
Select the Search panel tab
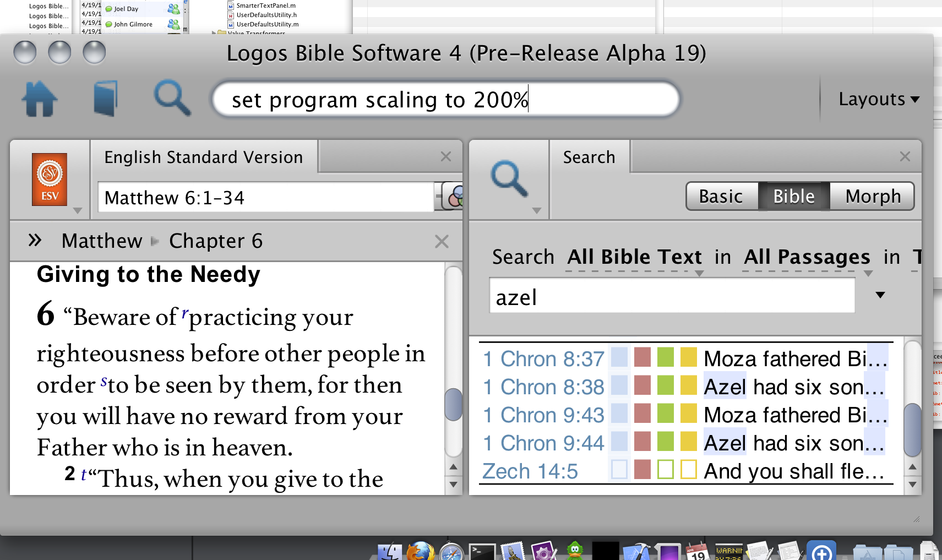(589, 157)
